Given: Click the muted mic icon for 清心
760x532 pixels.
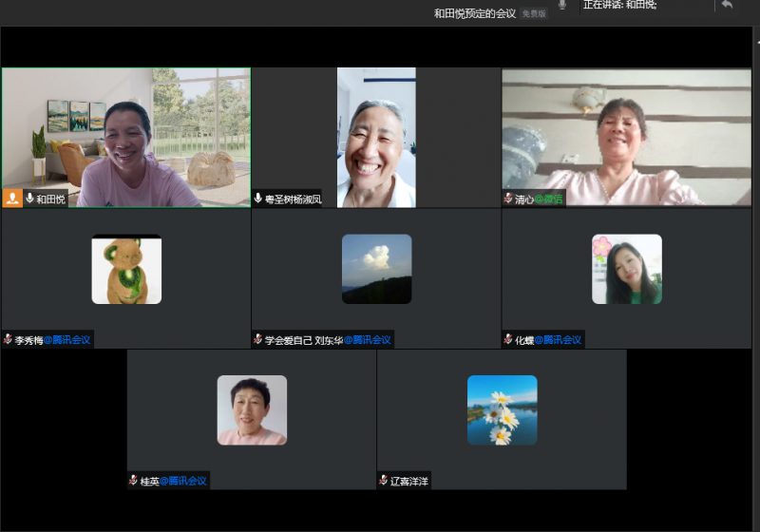Looking at the screenshot, I should 508,199.
